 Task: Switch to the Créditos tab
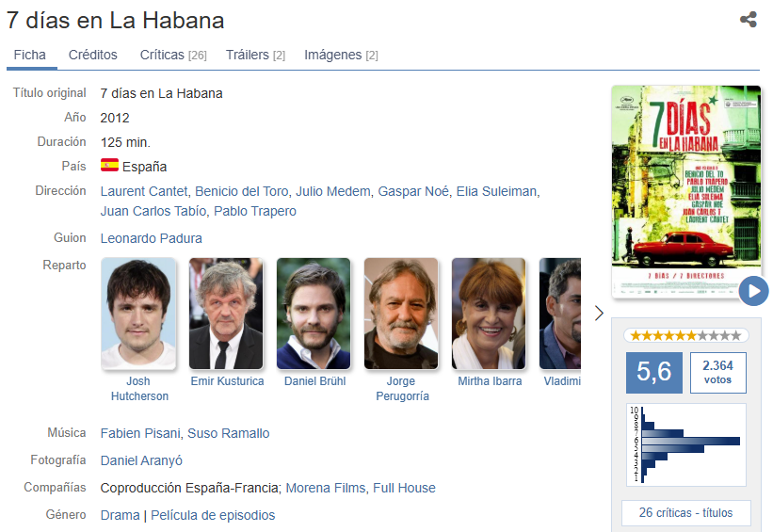coord(92,55)
